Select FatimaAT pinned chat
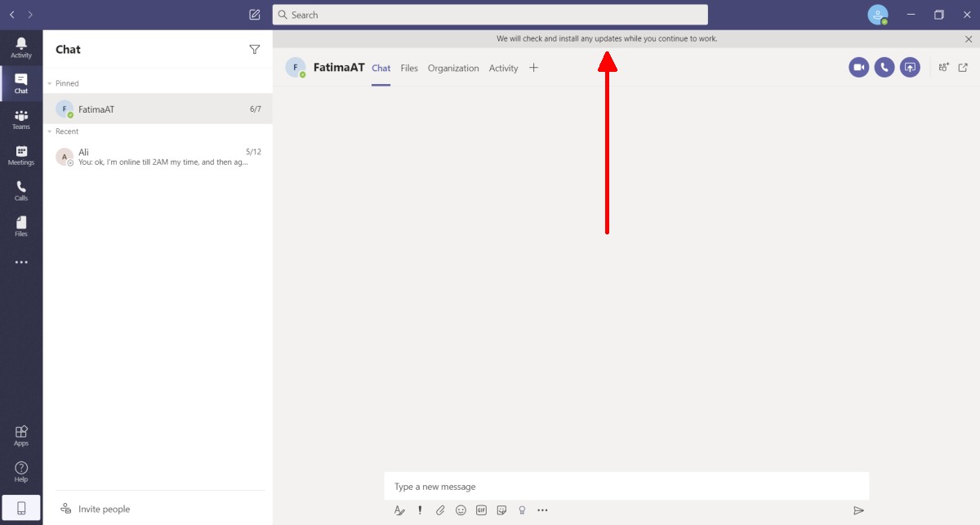Viewport: 980px width, 525px height. click(x=158, y=109)
